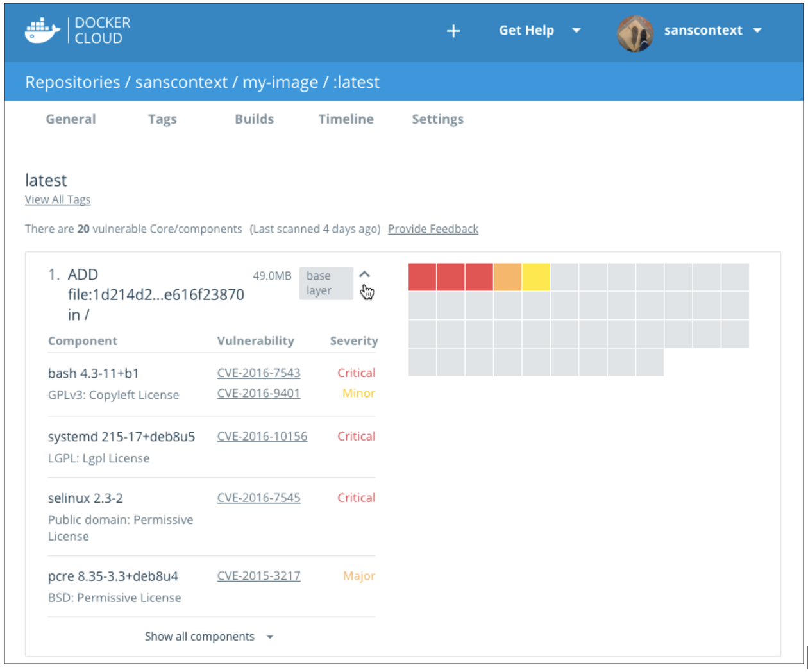
Task: Open the View All Tags link
Action: pyautogui.click(x=57, y=199)
